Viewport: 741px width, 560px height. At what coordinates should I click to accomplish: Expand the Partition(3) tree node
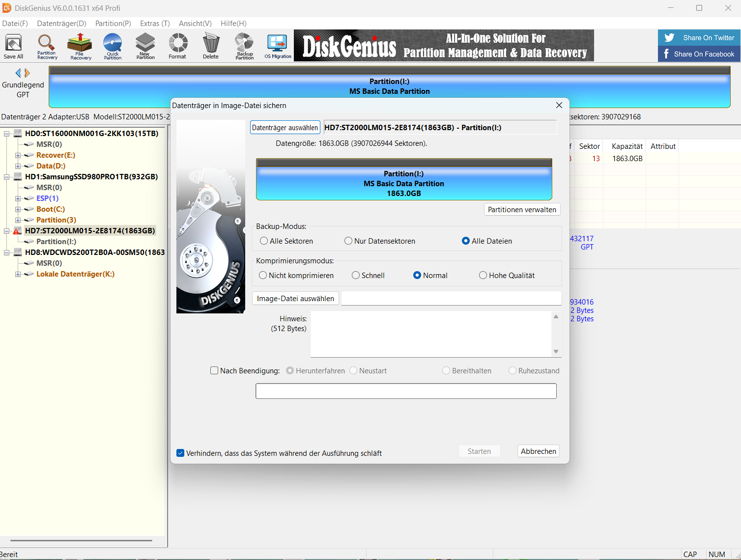click(18, 220)
